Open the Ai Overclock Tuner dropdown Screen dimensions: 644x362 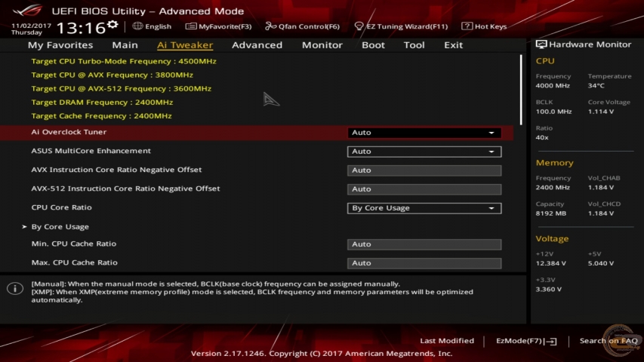click(424, 133)
